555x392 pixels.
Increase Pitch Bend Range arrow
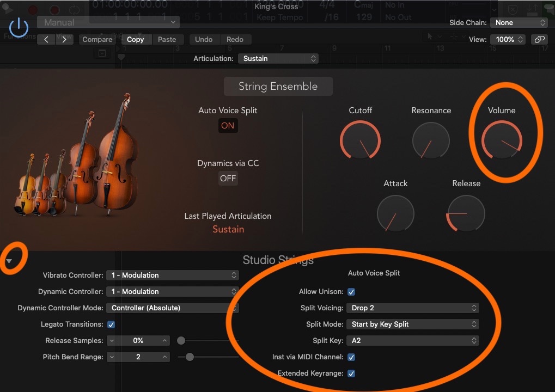click(164, 357)
